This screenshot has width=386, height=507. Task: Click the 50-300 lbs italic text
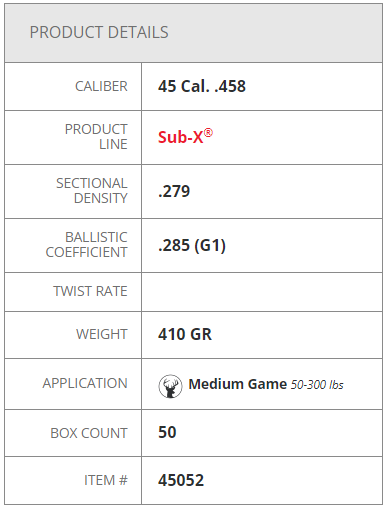click(317, 385)
